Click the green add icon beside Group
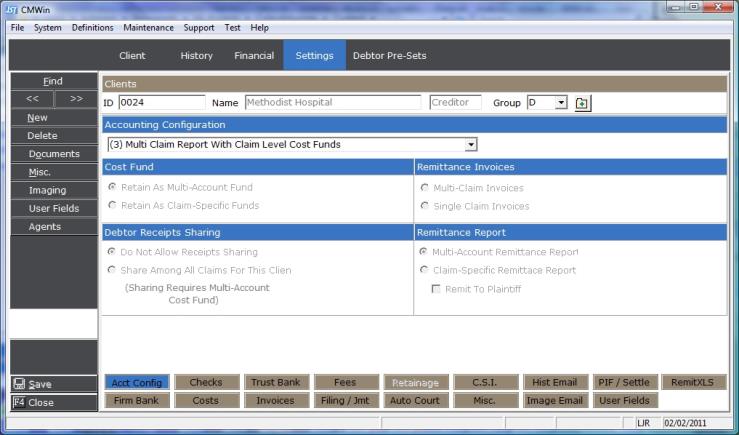The width and height of the screenshot is (739, 435). pyautogui.click(x=582, y=103)
